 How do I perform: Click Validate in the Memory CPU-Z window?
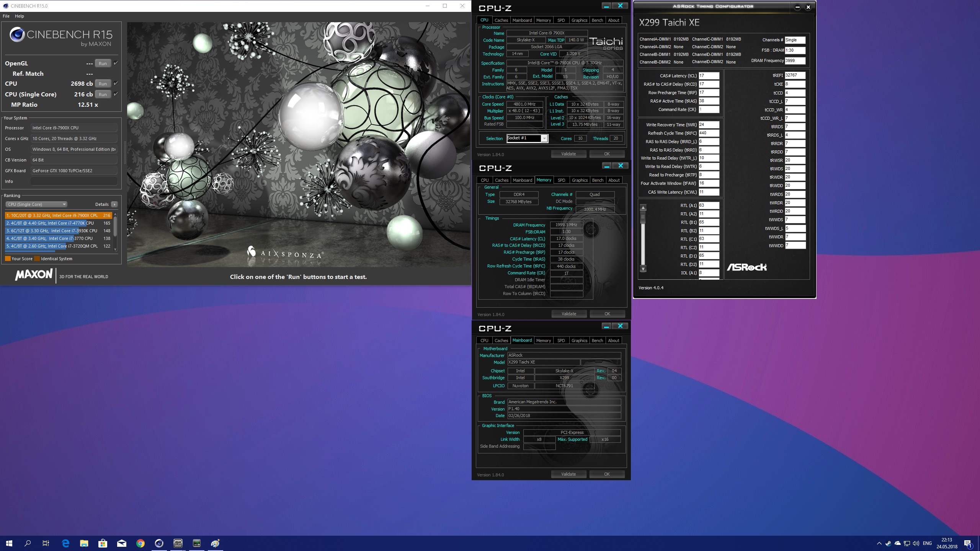pos(569,314)
